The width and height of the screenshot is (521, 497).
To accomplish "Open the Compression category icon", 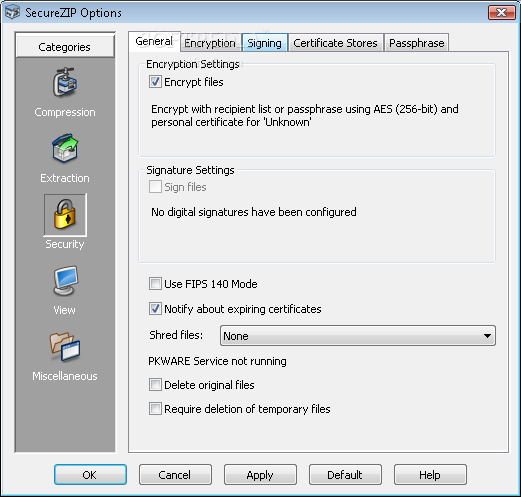I will pos(65,83).
